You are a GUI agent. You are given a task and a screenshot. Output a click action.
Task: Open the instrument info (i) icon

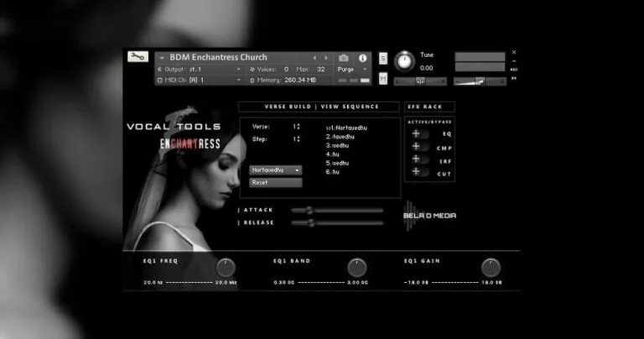coord(362,58)
